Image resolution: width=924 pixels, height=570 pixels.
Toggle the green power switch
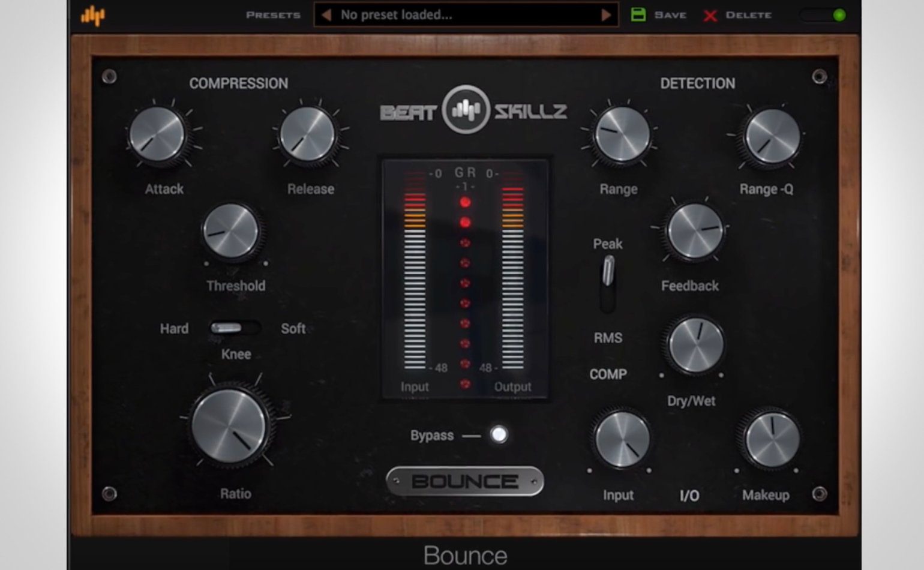point(831,15)
